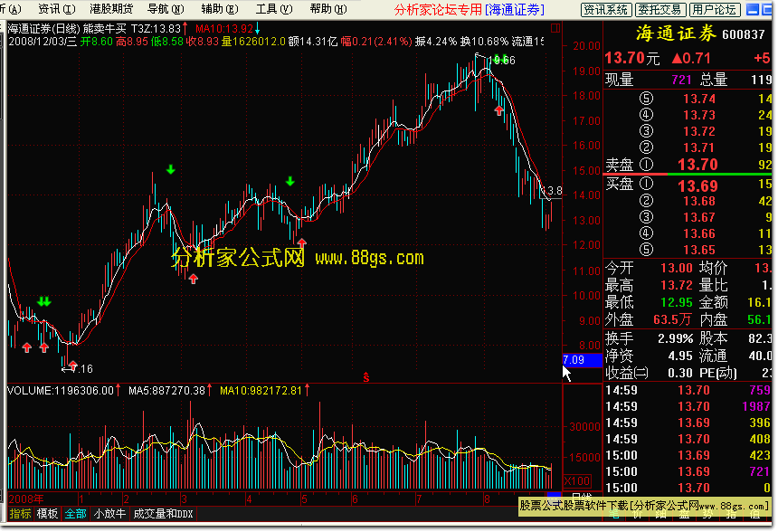Image resolution: width=778 pixels, height=532 pixels.
Task: Click the 海通证券(日线) 熊卖牛买 chart title
Action: pyautogui.click(x=67, y=29)
